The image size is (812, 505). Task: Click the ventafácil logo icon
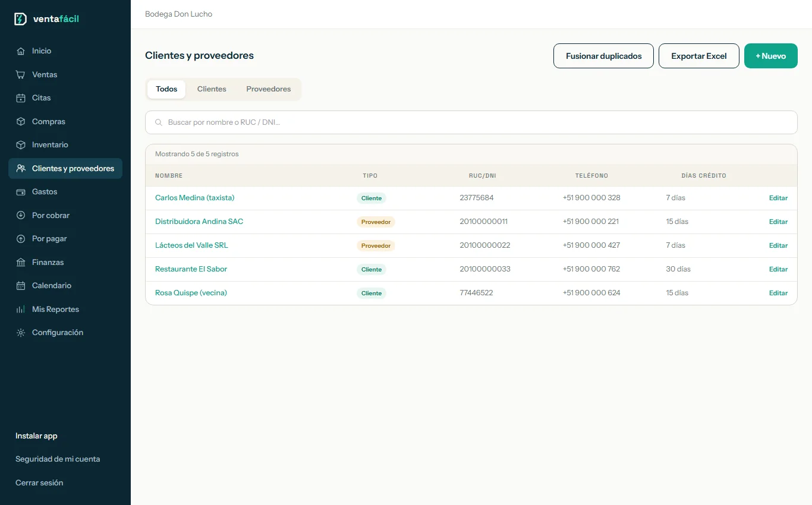(20, 19)
